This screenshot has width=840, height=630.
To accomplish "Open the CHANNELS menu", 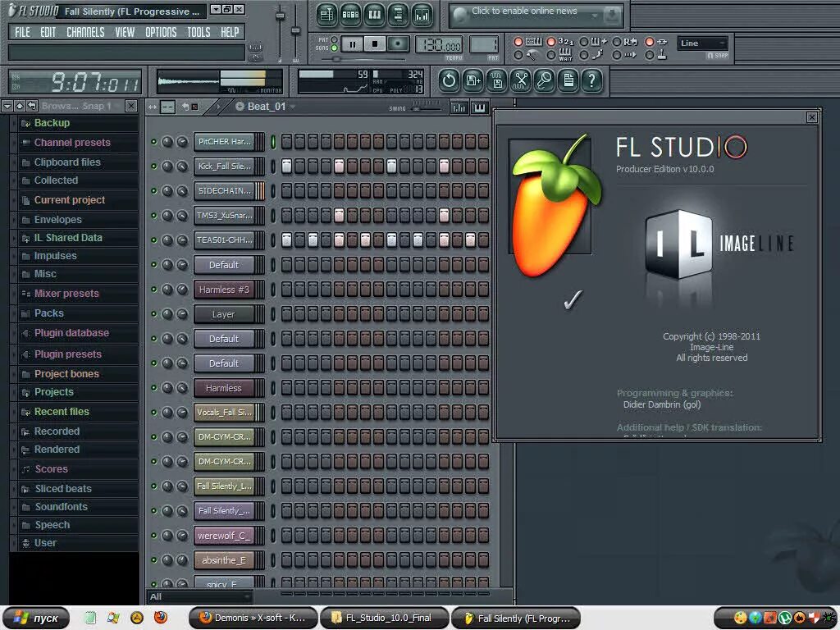I will tap(85, 32).
